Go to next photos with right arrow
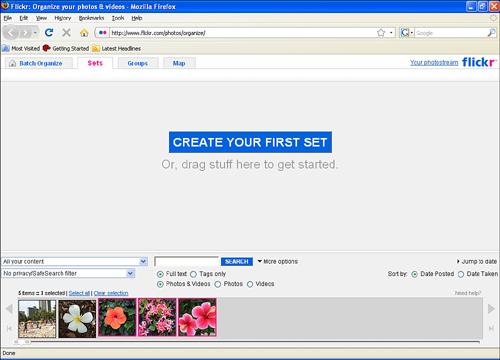 491,309
